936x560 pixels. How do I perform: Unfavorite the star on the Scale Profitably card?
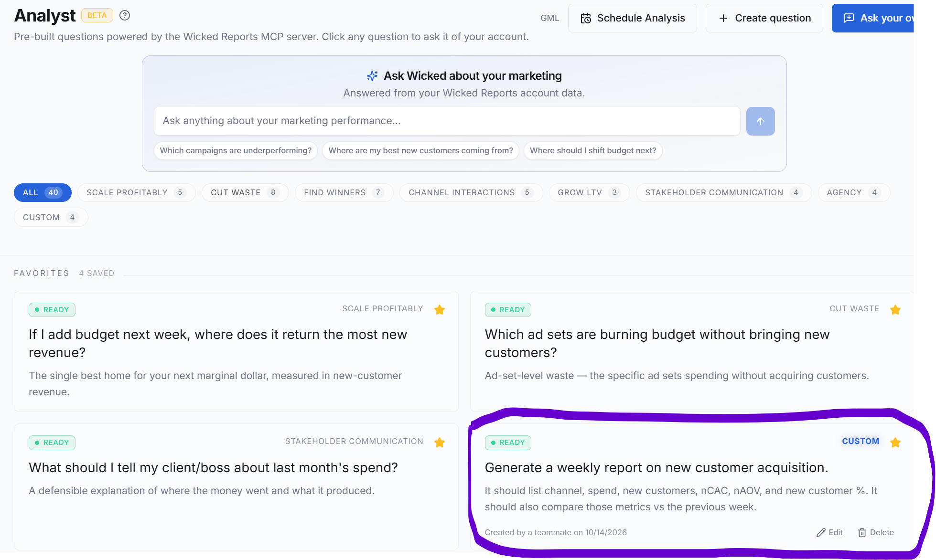440,310
